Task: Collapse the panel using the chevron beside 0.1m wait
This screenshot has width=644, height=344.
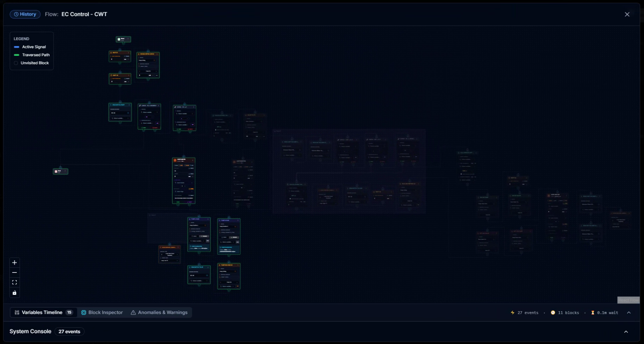Action: pyautogui.click(x=629, y=313)
